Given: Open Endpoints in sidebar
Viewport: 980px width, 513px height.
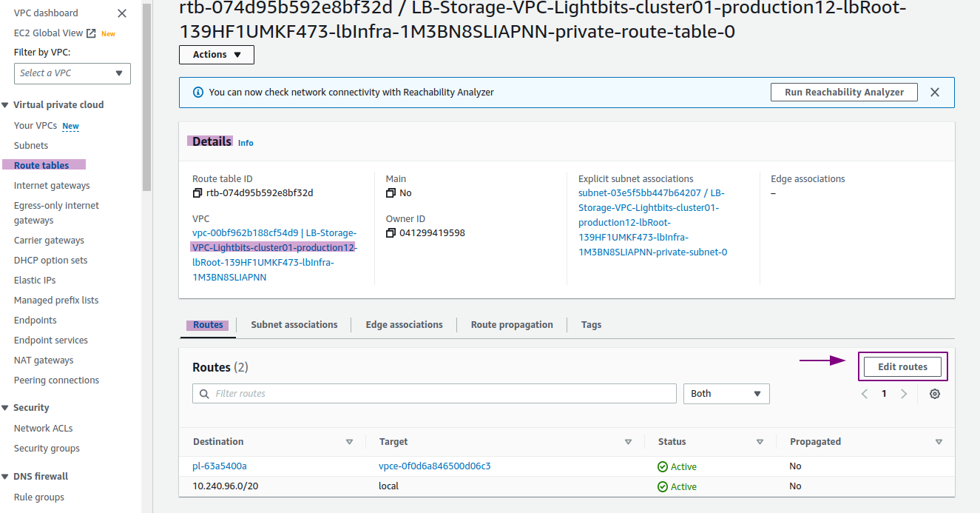Looking at the screenshot, I should (x=36, y=321).
